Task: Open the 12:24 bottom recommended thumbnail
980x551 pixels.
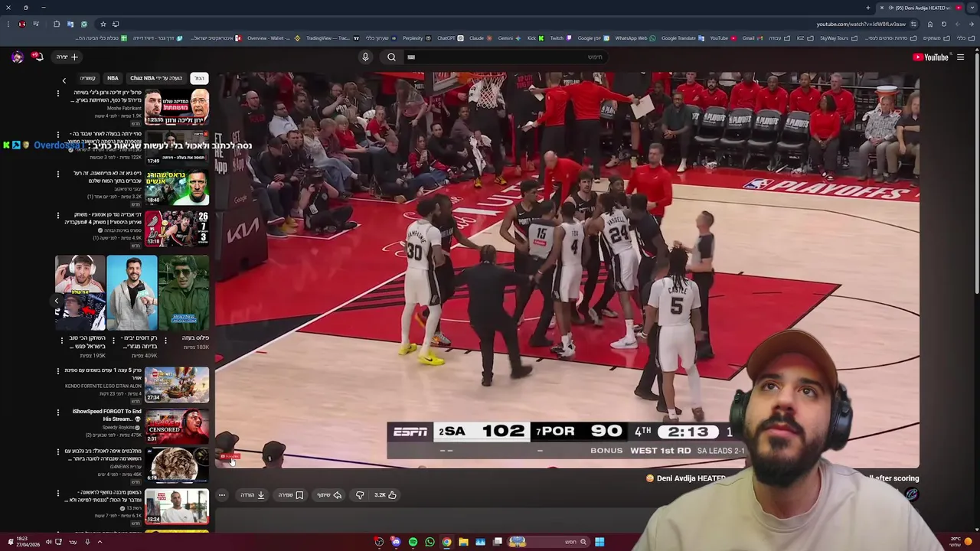Action: [x=177, y=507]
